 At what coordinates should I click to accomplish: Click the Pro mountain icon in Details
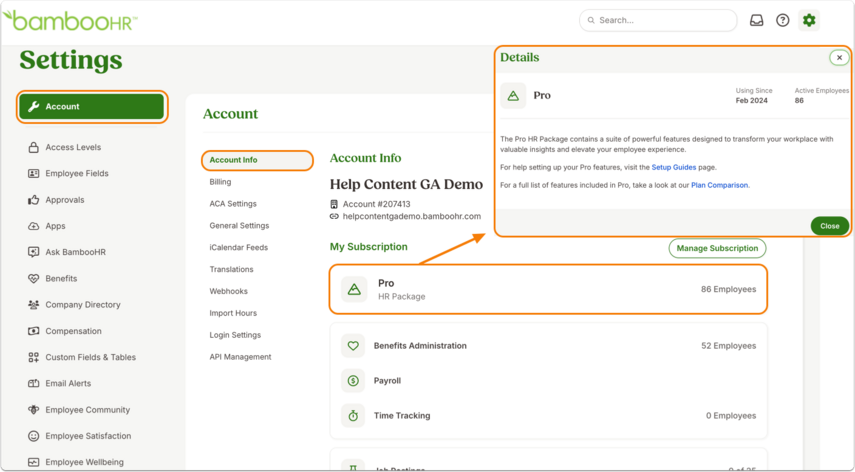point(513,96)
